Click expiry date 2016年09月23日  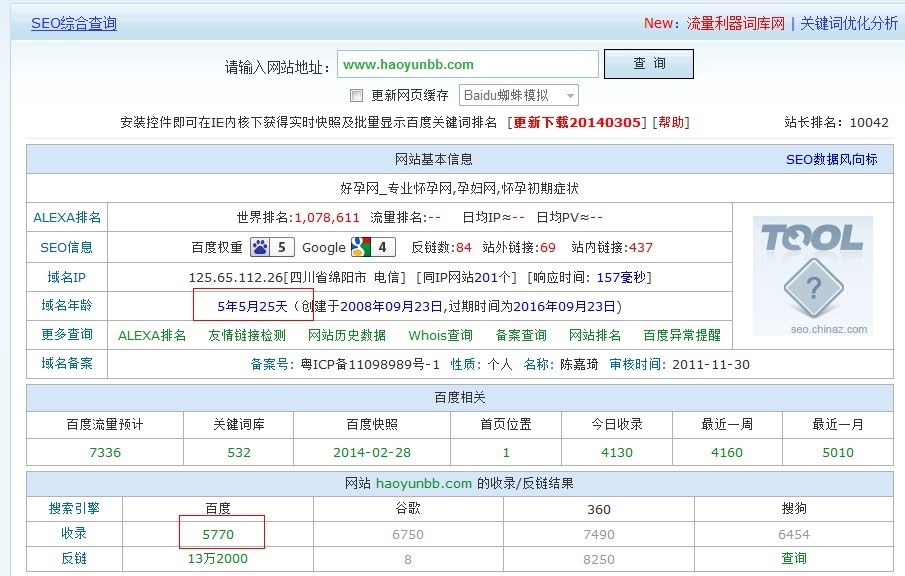tap(564, 306)
